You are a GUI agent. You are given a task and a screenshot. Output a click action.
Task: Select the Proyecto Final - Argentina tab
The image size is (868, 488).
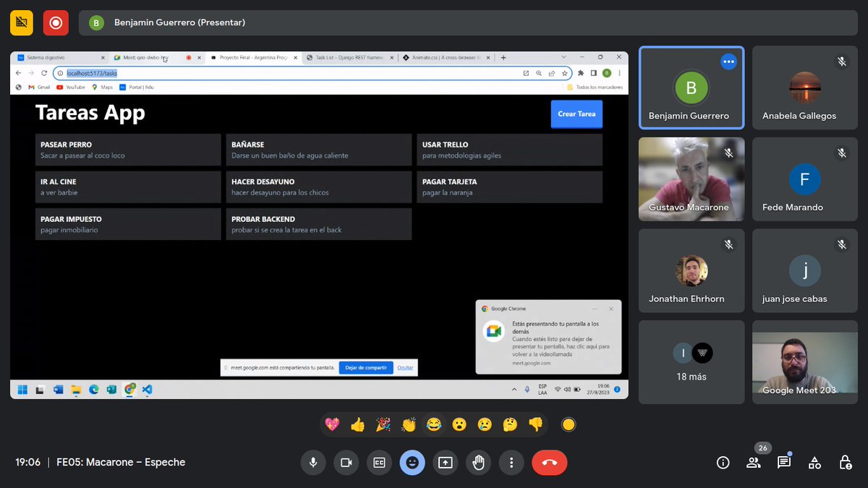tap(254, 57)
